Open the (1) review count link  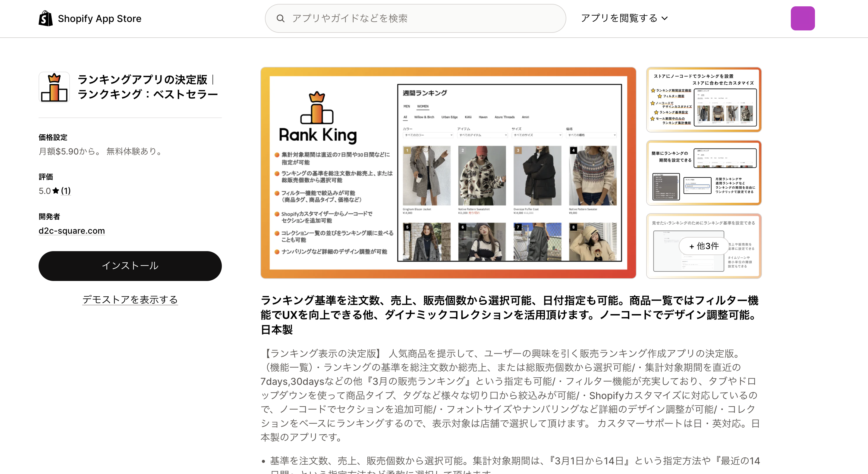66,191
